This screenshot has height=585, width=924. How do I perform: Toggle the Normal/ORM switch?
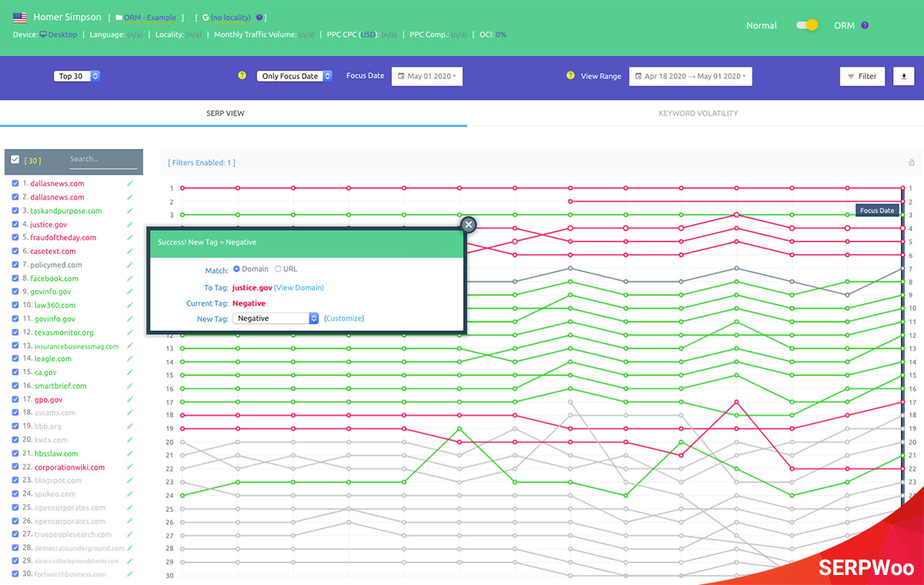pyautogui.click(x=806, y=25)
